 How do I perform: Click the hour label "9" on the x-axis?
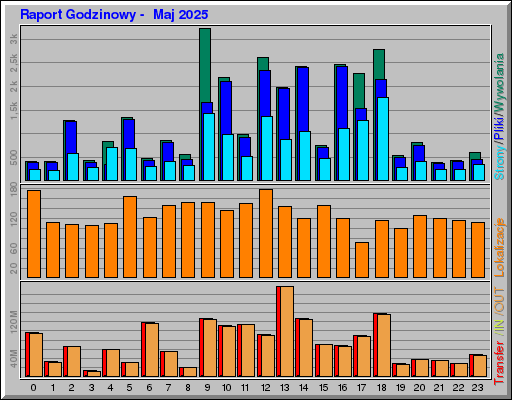[207, 388]
